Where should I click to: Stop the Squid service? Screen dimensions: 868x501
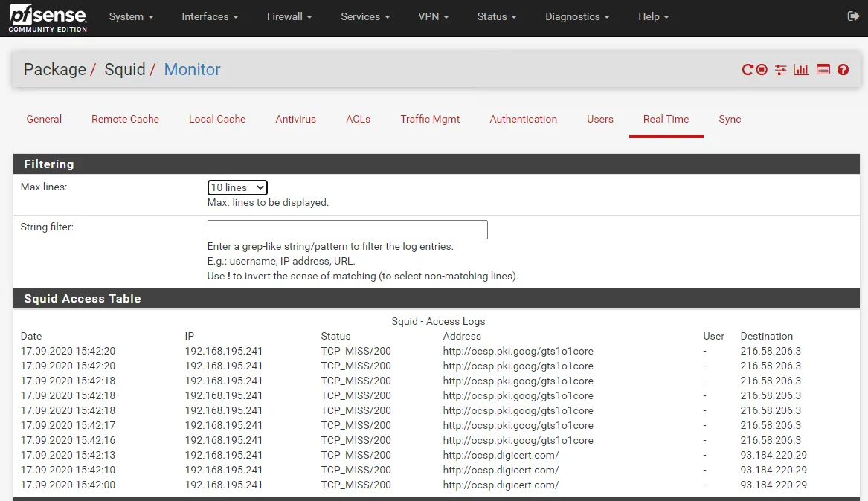coord(761,69)
